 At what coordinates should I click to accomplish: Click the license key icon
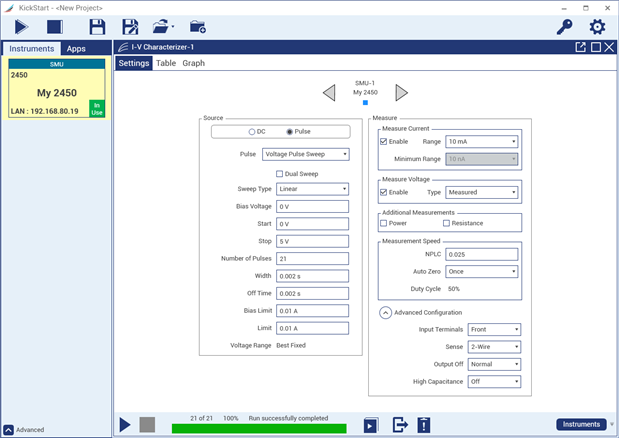click(564, 27)
